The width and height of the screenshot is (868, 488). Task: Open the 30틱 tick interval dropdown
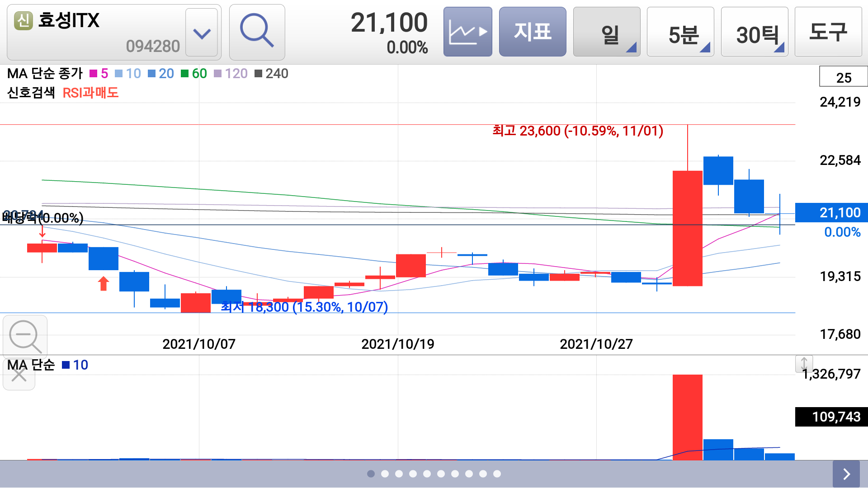coord(754,32)
